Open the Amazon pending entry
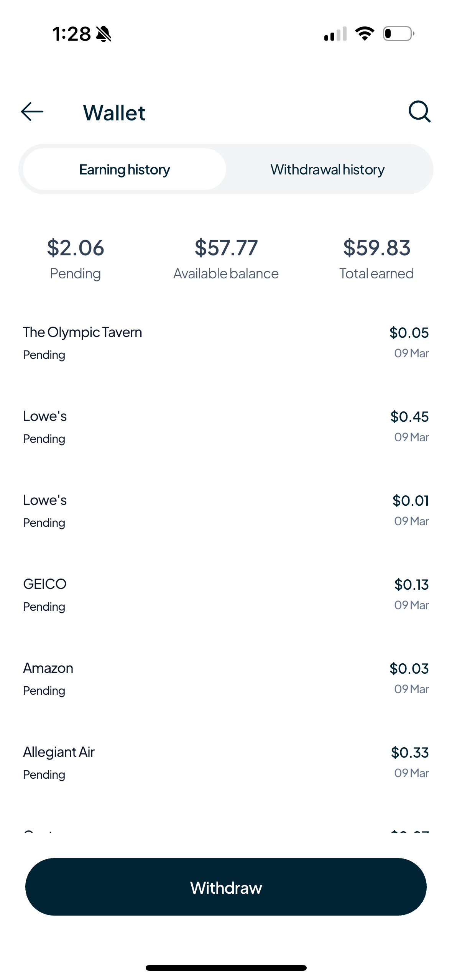This screenshot has width=452, height=980. point(226,679)
